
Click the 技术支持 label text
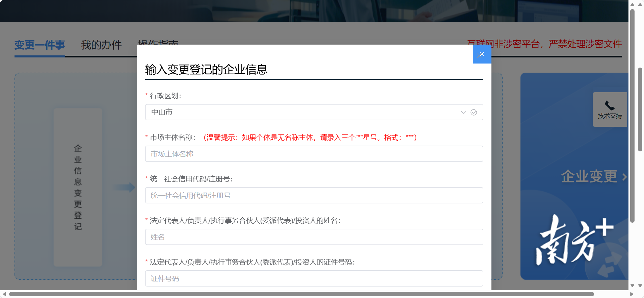(x=610, y=116)
